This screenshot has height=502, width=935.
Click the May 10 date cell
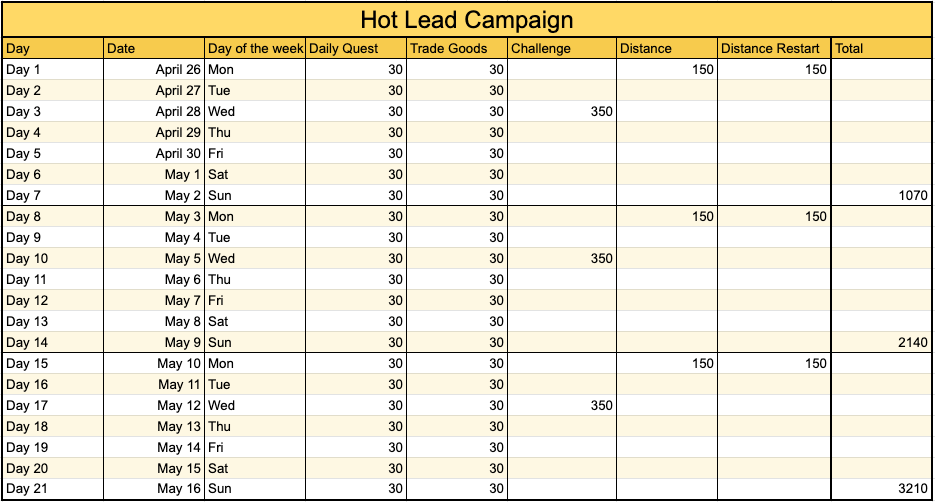[x=154, y=364]
